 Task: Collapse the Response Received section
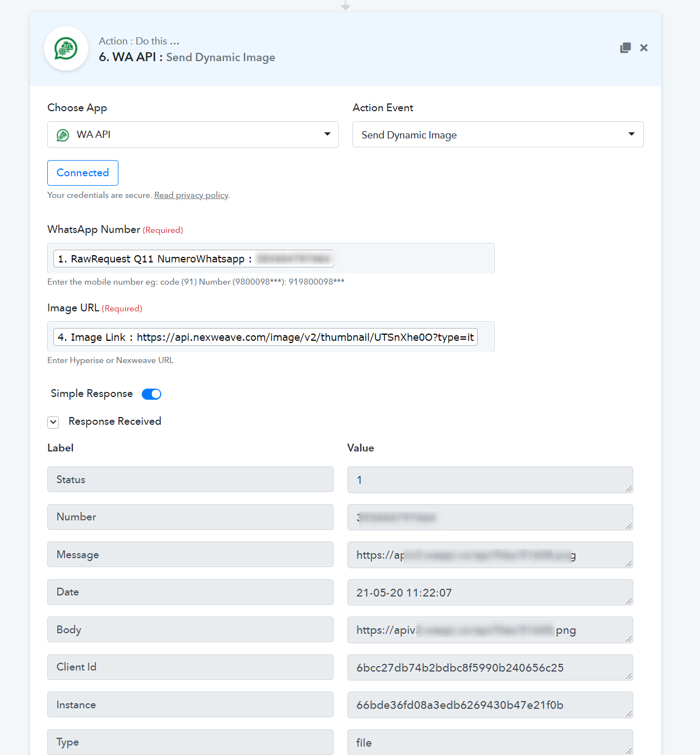point(53,422)
